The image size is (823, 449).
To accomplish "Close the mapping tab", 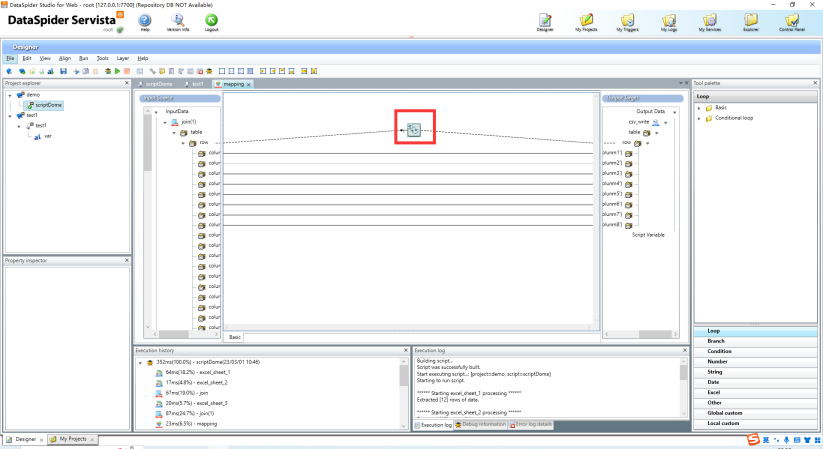I will 249,85.
